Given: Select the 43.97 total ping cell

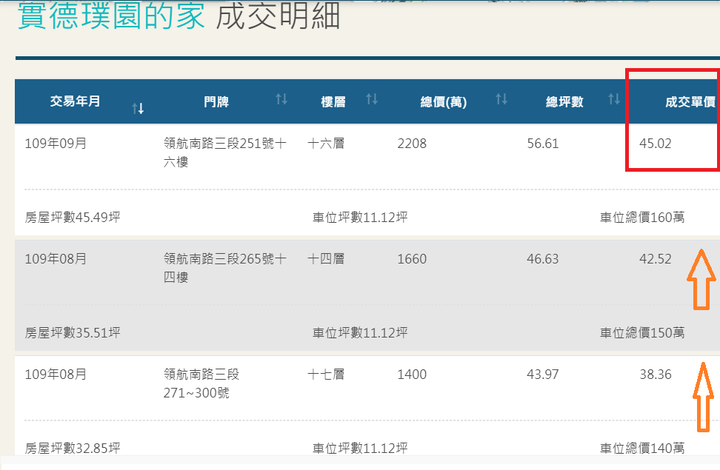Looking at the screenshot, I should pyautogui.click(x=543, y=375).
